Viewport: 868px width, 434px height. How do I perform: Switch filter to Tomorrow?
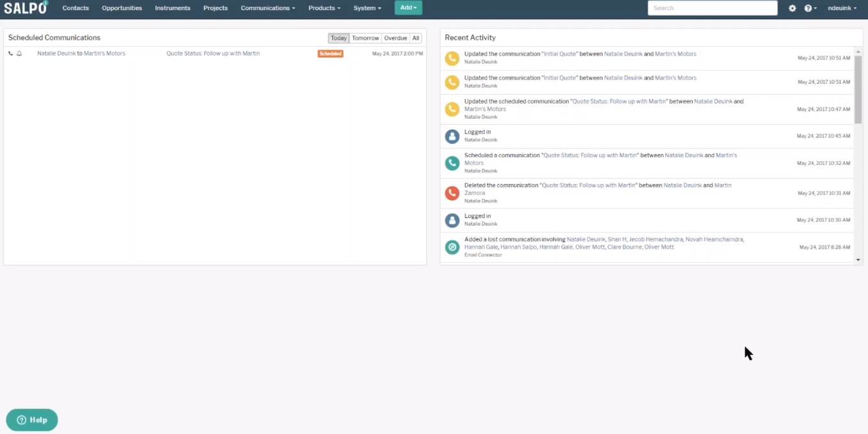(x=365, y=38)
